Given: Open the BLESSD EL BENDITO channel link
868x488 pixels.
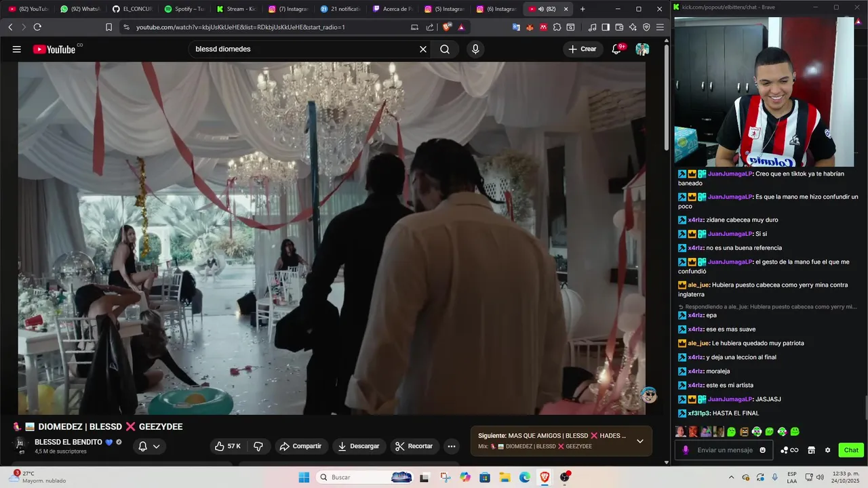Looking at the screenshot, I should point(68,442).
